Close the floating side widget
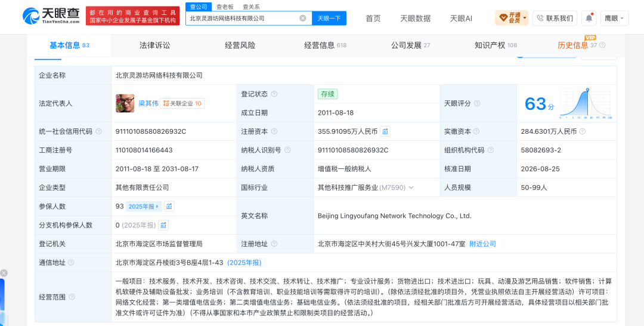The width and height of the screenshot is (644, 326). (x=4, y=273)
